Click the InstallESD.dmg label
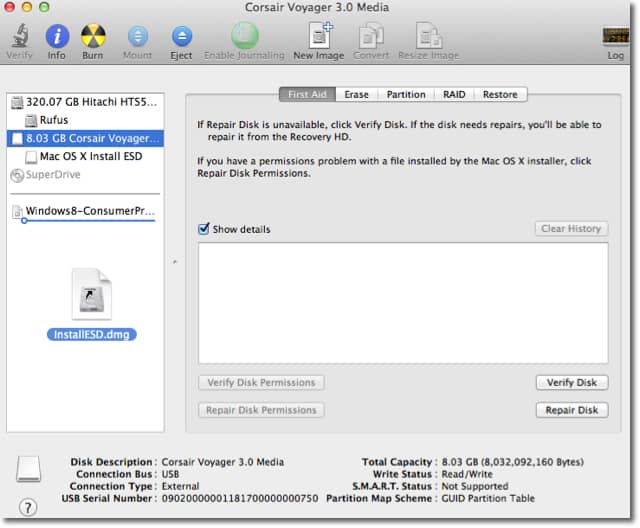The width and height of the screenshot is (640, 528). pyautogui.click(x=91, y=335)
